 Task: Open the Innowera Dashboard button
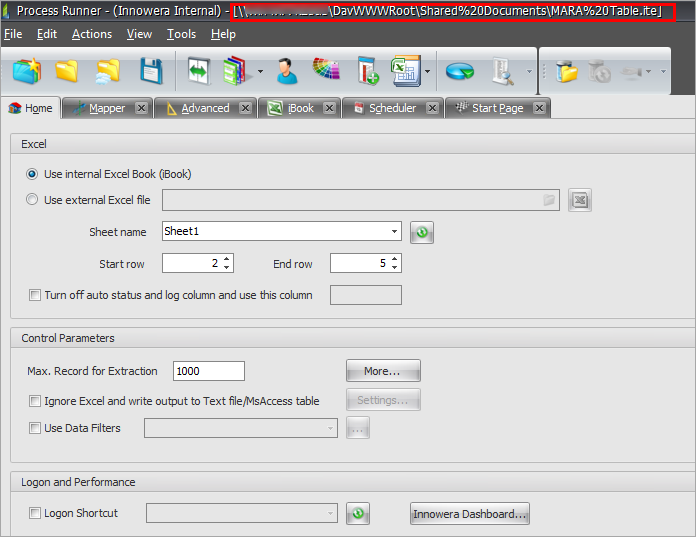coord(469,514)
